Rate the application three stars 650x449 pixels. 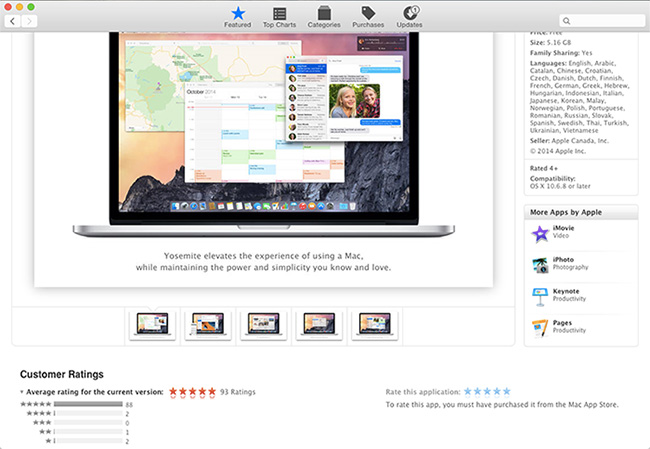pos(487,391)
